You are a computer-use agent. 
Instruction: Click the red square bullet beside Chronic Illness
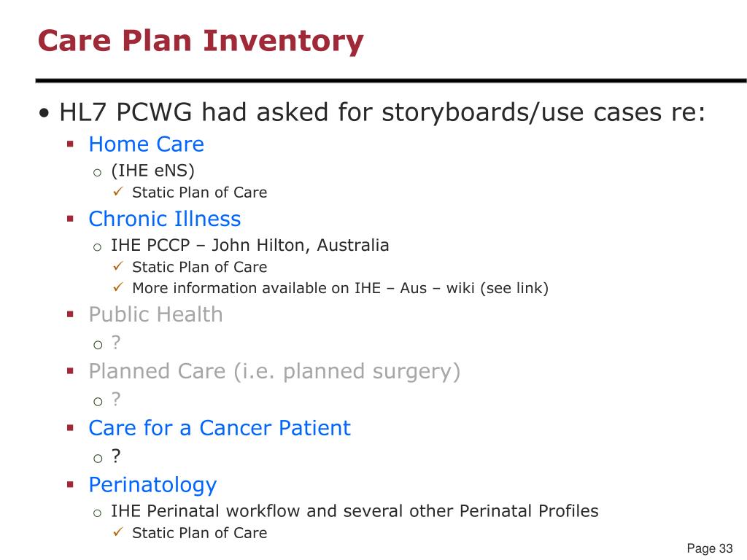pyautogui.click(x=71, y=219)
